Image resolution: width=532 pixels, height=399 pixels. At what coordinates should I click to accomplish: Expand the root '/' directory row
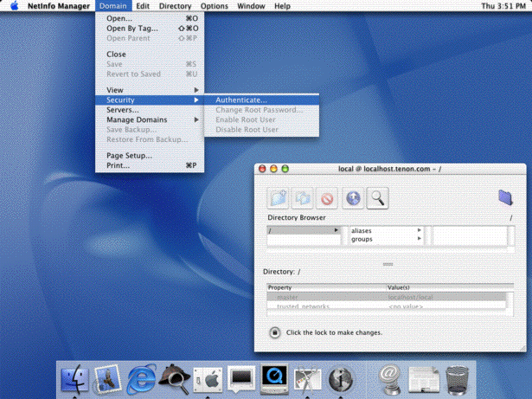(304, 230)
